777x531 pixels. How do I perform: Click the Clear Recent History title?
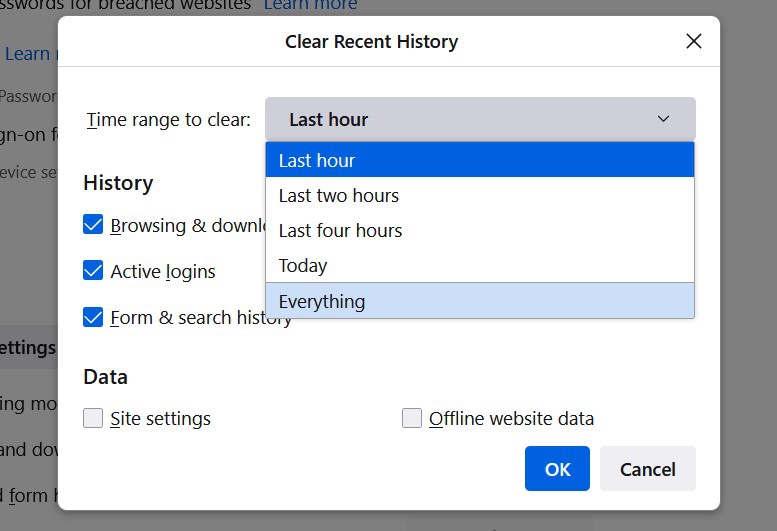click(x=371, y=42)
